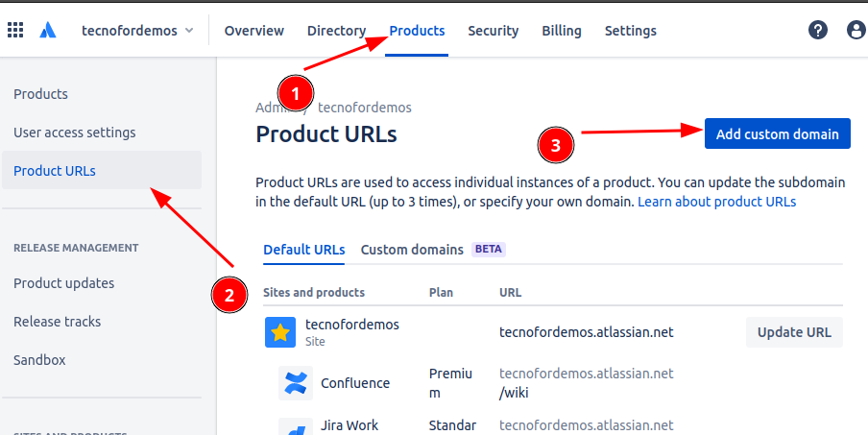Screen dimensions: 868x435
Task: Open the app switcher grid icon
Action: pyautogui.click(x=15, y=31)
